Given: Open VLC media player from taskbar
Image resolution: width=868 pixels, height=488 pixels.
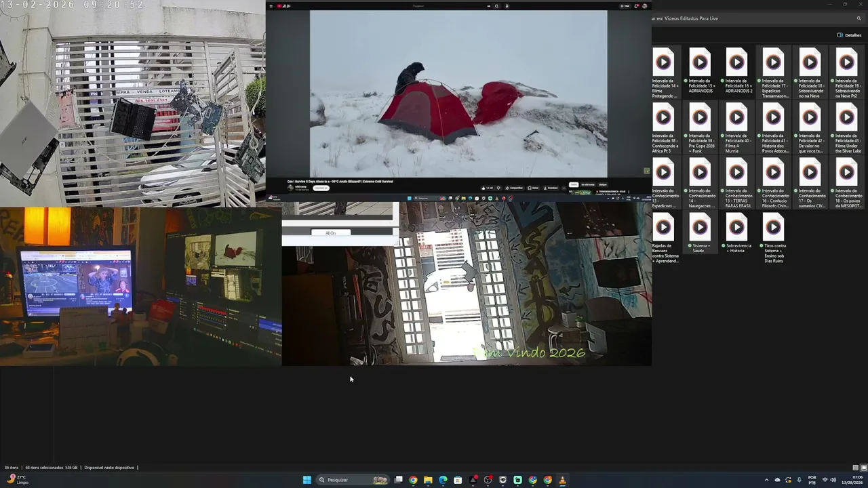Looking at the screenshot, I should pyautogui.click(x=562, y=480).
